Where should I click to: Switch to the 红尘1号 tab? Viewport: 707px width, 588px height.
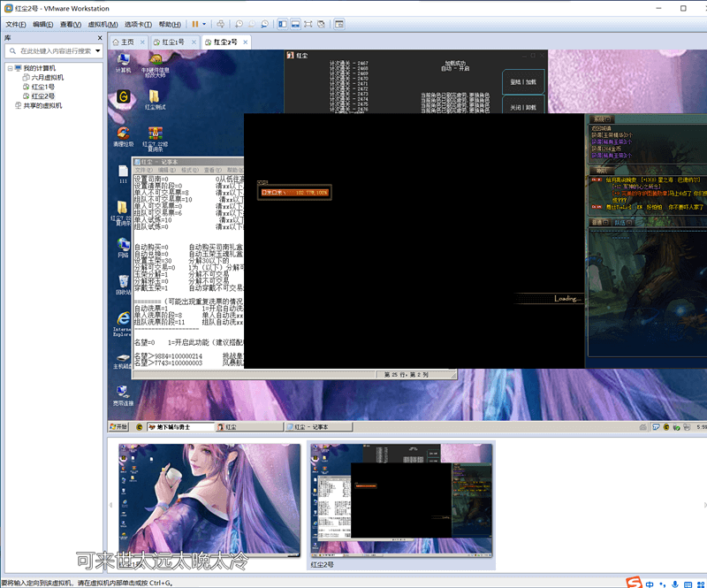coord(173,42)
